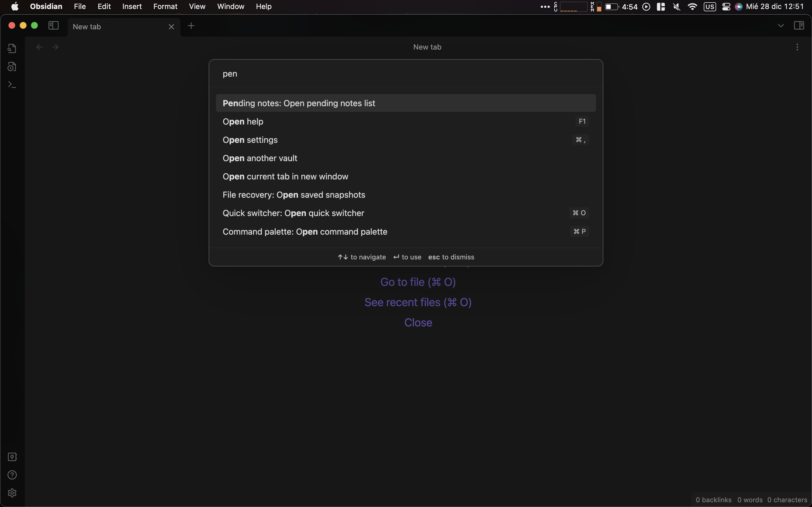
Task: Expand hidden menu bar items ellipsis
Action: coord(545,7)
